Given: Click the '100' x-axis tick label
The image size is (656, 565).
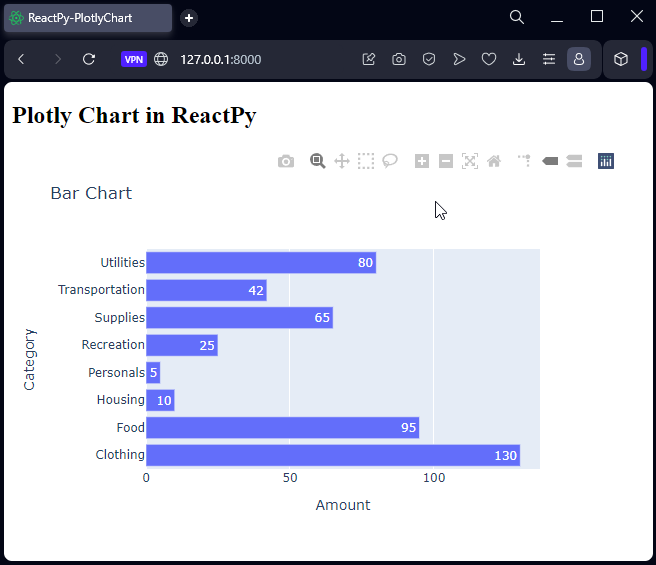Looking at the screenshot, I should point(434,478).
